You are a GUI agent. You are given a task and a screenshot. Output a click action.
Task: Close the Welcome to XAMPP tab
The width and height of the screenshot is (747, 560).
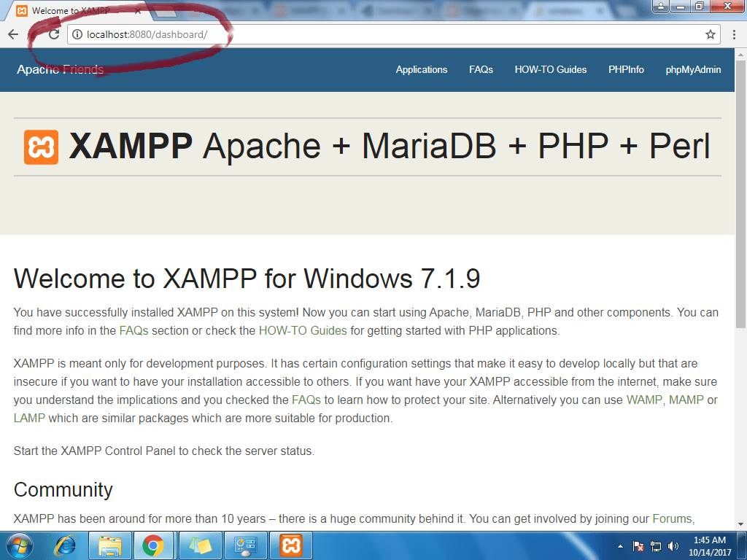[x=138, y=11]
